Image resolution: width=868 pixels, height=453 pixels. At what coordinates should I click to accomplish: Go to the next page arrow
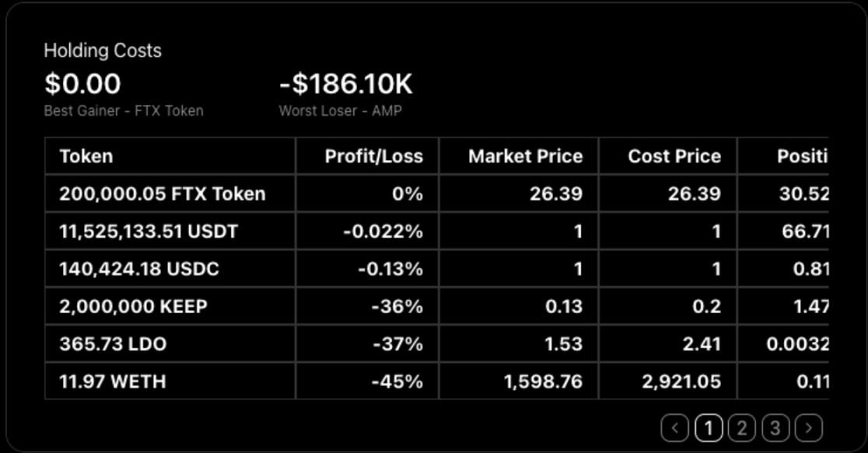(810, 427)
